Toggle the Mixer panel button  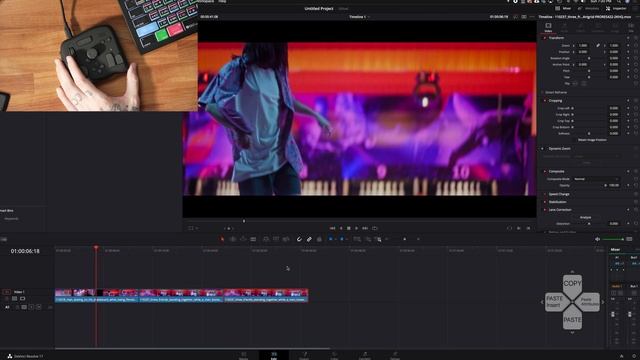click(563, 8)
